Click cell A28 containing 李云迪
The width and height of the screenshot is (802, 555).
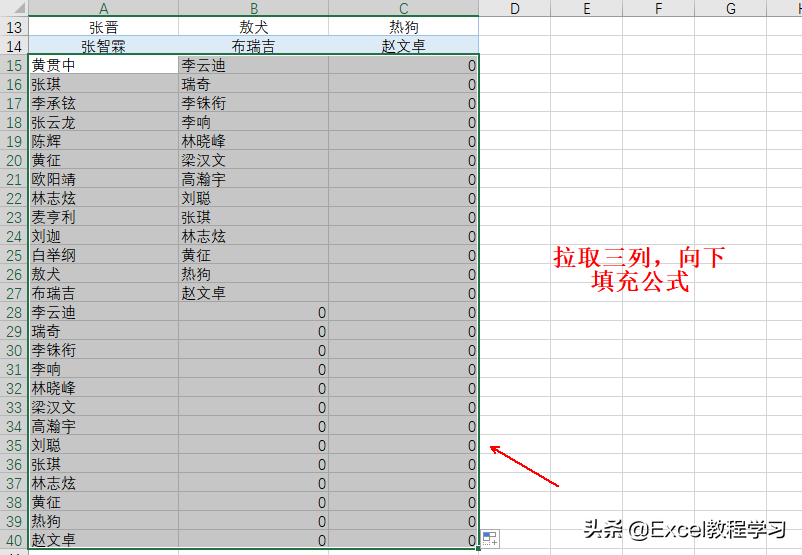pos(103,312)
